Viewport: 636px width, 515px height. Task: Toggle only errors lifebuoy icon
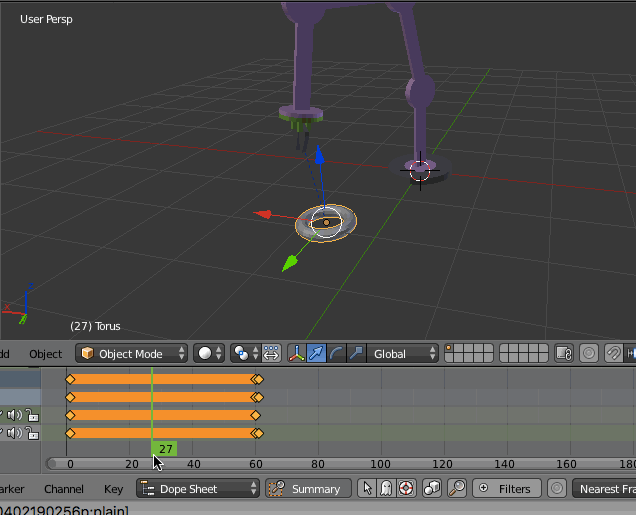click(x=406, y=488)
